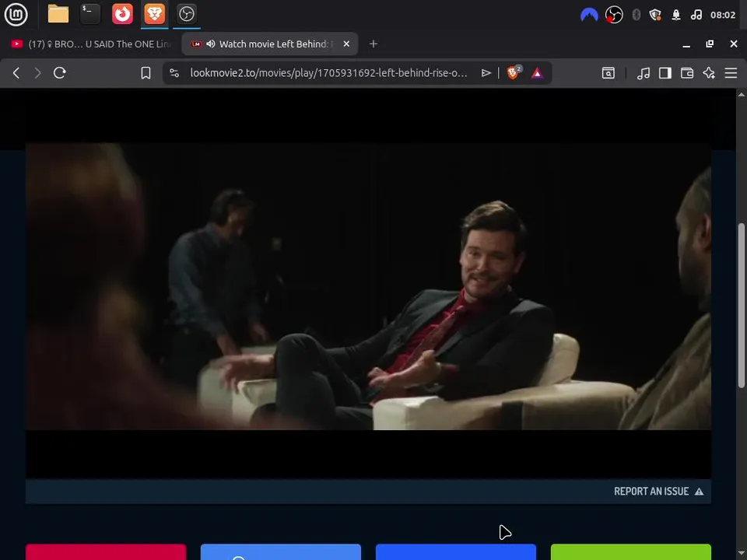The height and width of the screenshot is (560, 747).
Task: Click the send/share arrow in address bar
Action: coord(486,73)
